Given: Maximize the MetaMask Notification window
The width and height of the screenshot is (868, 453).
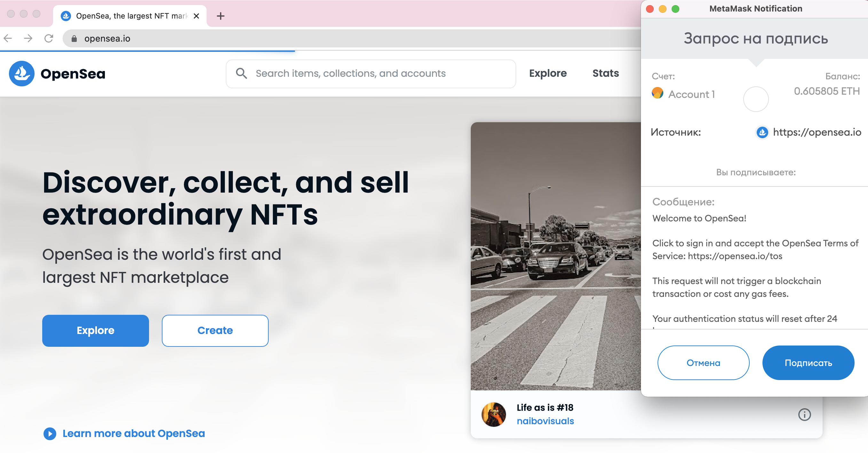Looking at the screenshot, I should 675,9.
